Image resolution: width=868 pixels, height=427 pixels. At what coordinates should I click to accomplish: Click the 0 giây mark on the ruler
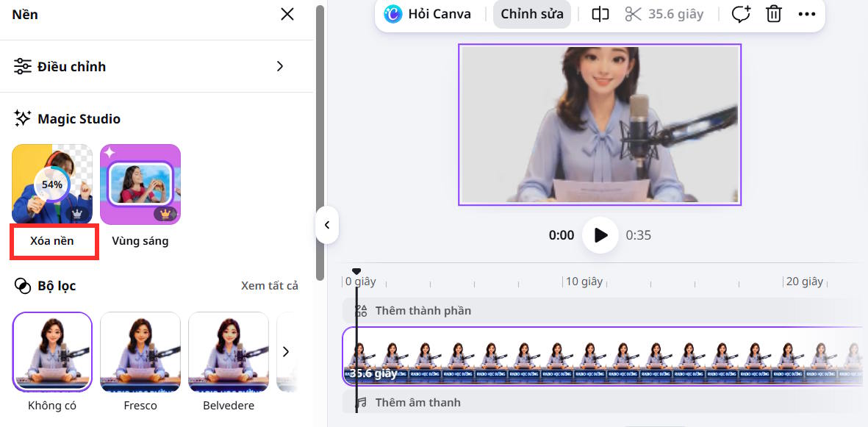(360, 281)
